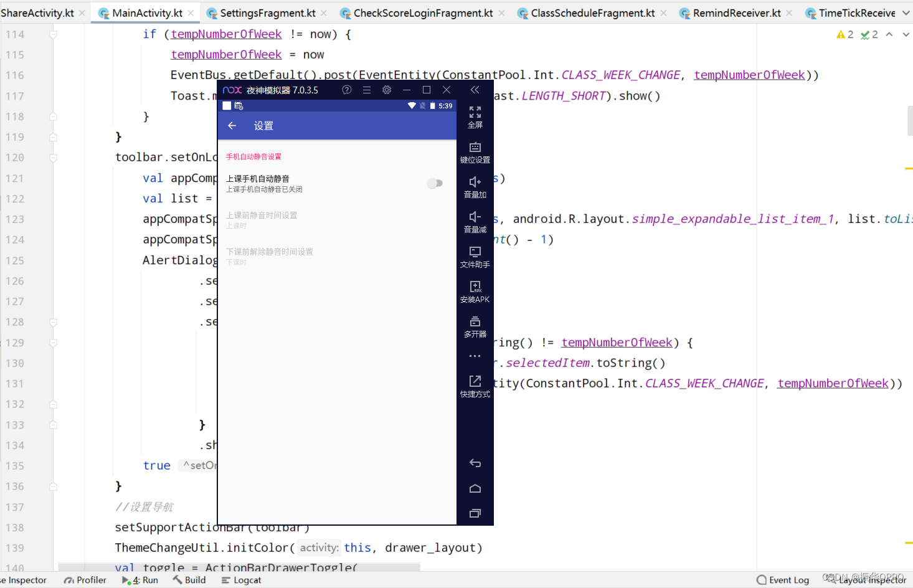Go to previous highlighted error arrow
This screenshot has width=913, height=588.
(889, 34)
